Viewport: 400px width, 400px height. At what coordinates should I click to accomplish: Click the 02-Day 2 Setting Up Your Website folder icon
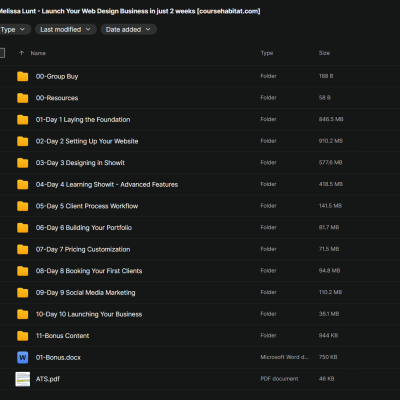23,141
